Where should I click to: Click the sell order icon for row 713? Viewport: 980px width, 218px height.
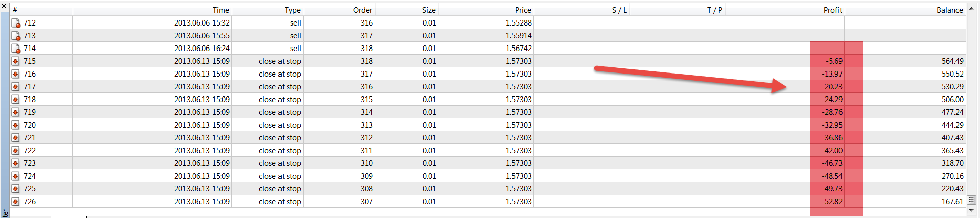point(16,36)
